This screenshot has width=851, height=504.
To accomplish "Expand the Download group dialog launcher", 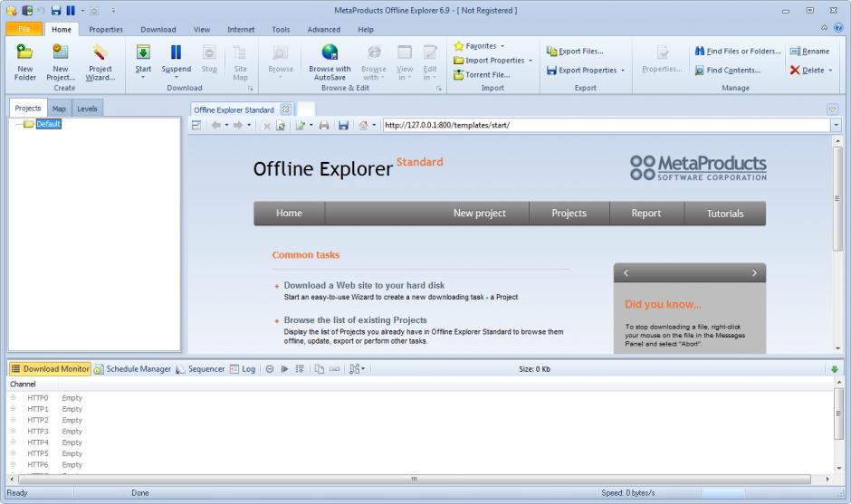I will (x=250, y=88).
